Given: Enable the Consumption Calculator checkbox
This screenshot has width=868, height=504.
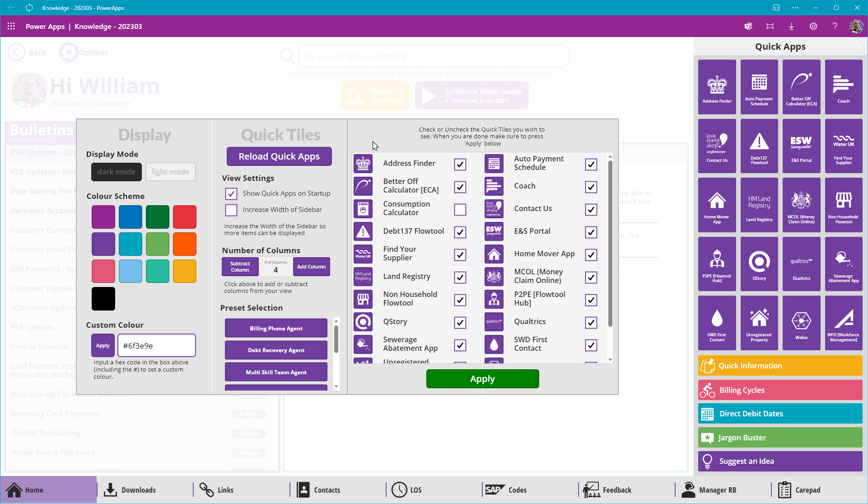Looking at the screenshot, I should pos(460,210).
